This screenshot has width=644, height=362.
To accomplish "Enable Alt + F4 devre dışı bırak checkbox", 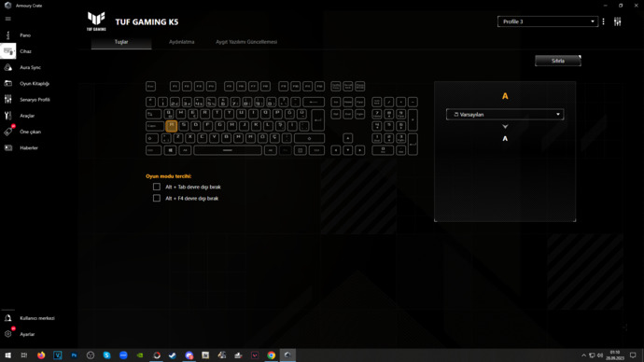I will click(x=157, y=198).
